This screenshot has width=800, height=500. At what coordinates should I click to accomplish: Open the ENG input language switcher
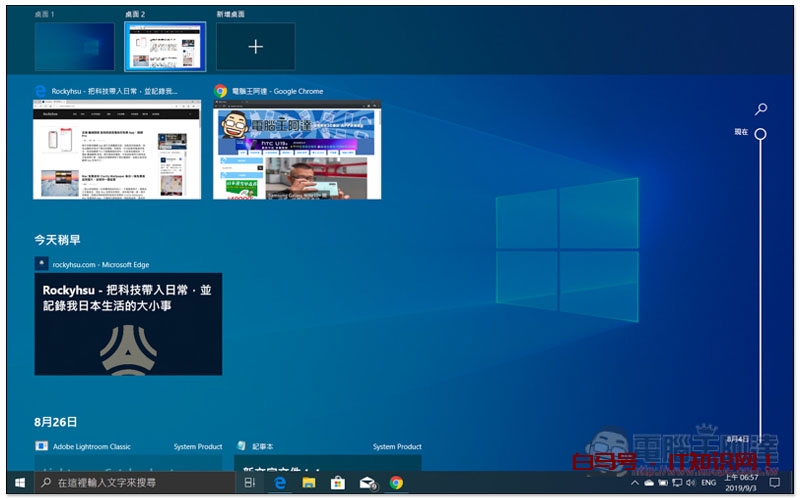(708, 483)
